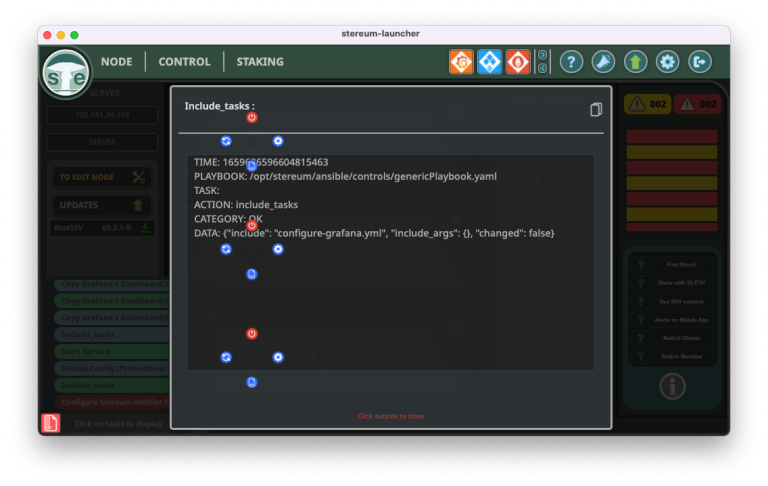Viewport: 768px width, 486px height.
Task: Click the red log file icon
Action: tap(50, 423)
